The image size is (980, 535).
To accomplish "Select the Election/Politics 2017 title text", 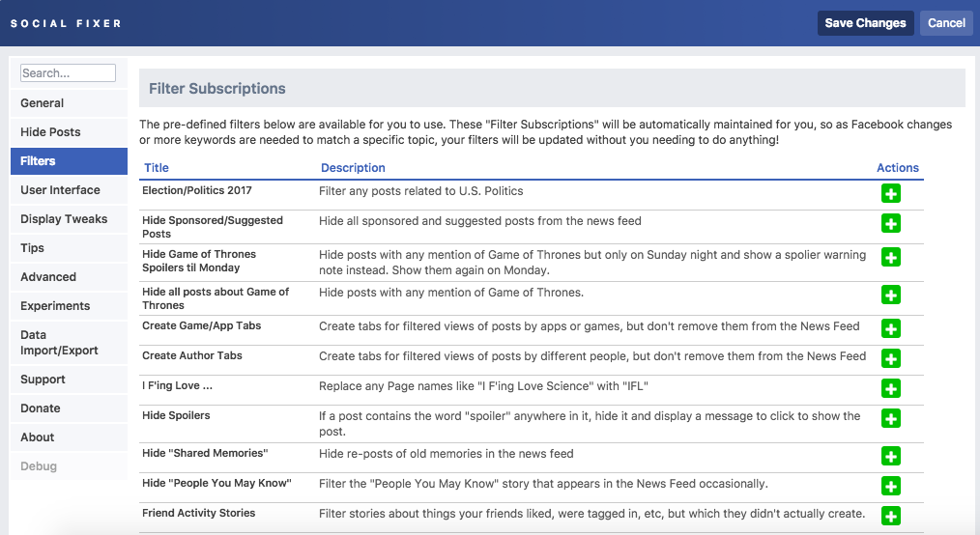I will 197,190.
